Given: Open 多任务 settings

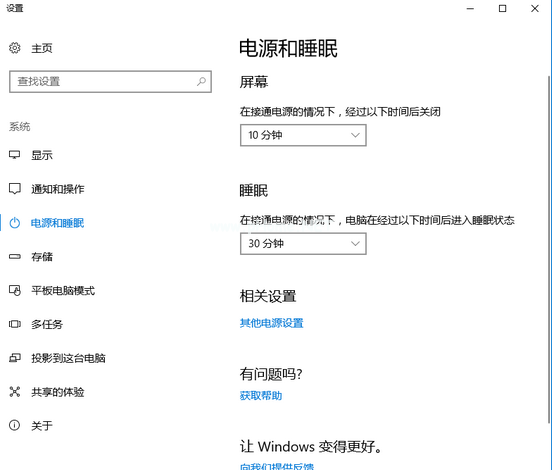Looking at the screenshot, I should pyautogui.click(x=47, y=324).
